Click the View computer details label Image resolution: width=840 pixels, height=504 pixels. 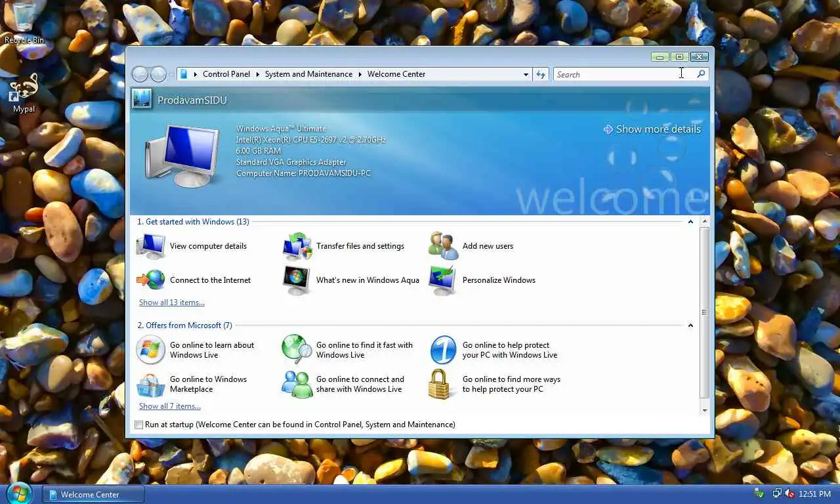pyautogui.click(x=208, y=246)
